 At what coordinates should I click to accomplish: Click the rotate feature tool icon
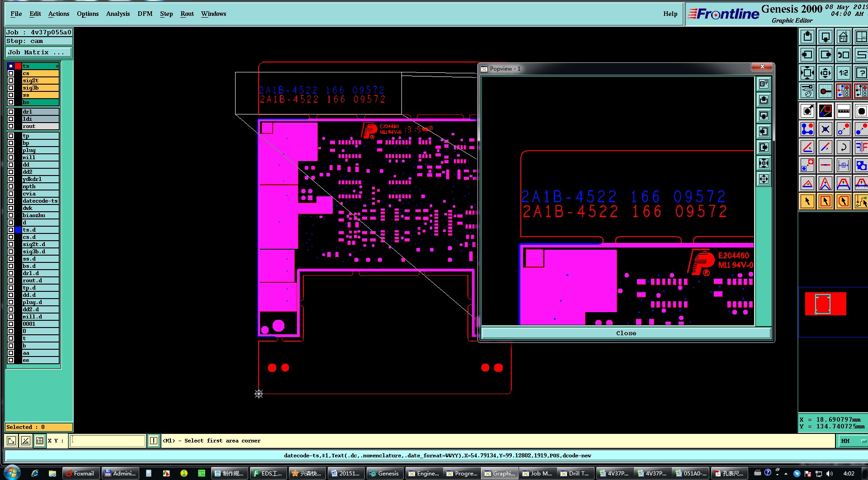(x=843, y=147)
